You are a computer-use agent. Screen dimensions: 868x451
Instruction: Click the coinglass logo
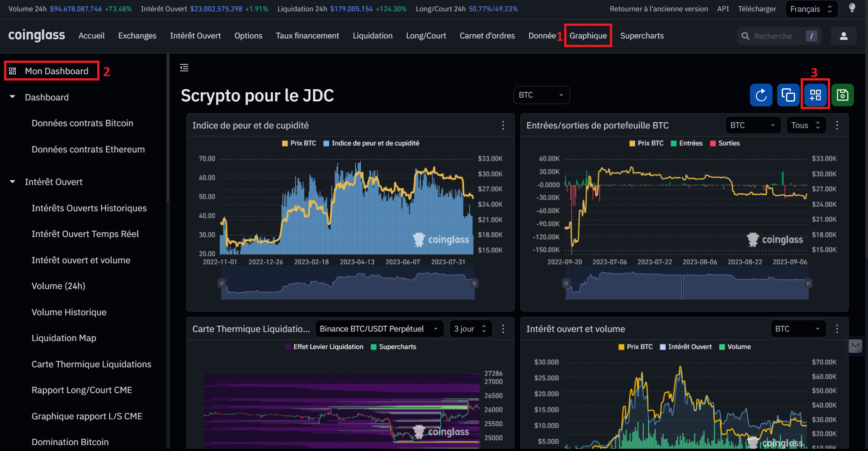pyautogui.click(x=37, y=35)
